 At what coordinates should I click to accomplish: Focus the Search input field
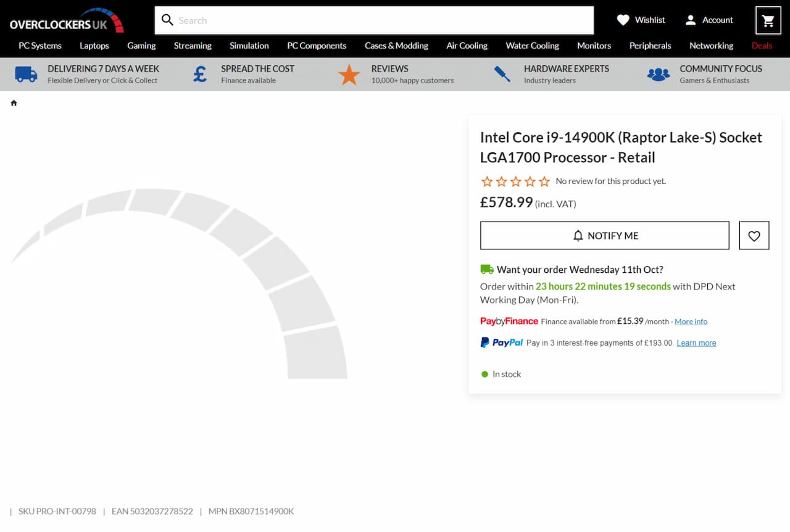click(374, 20)
